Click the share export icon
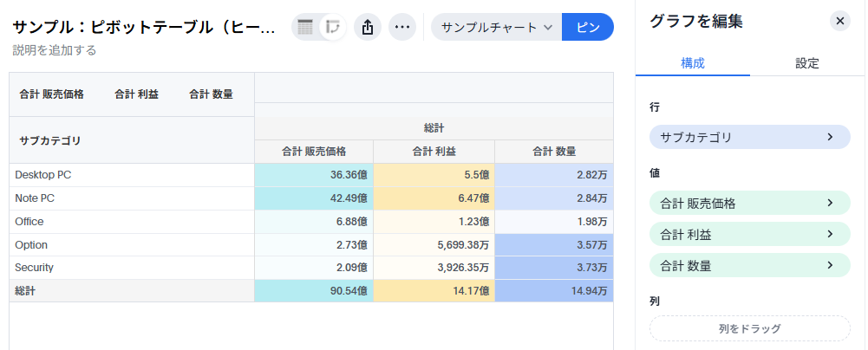The height and width of the screenshot is (350, 868). coord(367,27)
